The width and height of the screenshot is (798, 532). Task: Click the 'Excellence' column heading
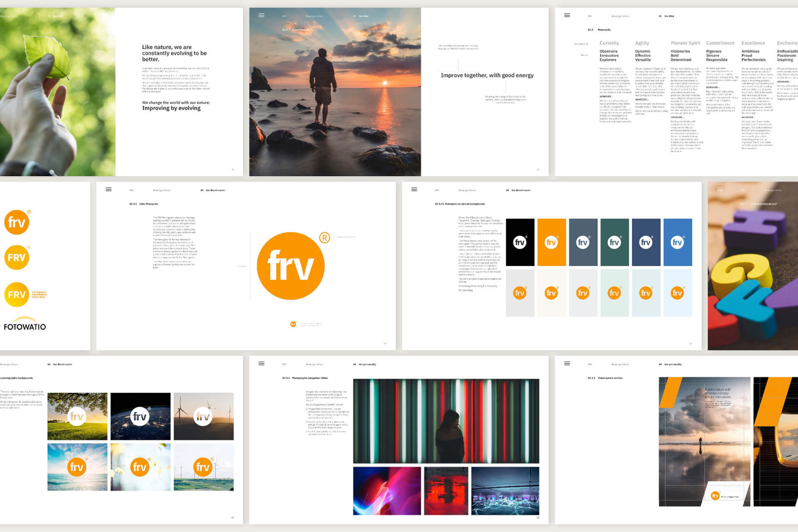pyautogui.click(x=753, y=43)
